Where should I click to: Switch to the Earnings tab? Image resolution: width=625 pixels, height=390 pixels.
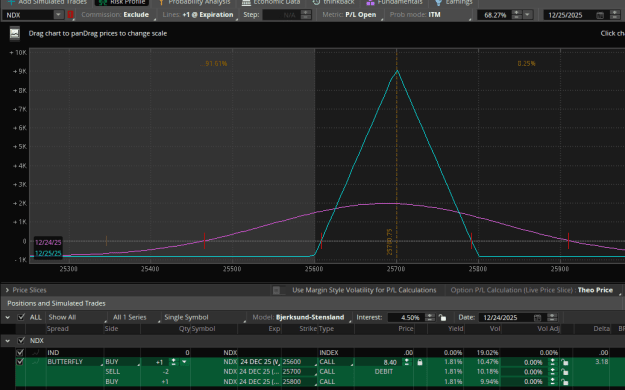pos(454,2)
